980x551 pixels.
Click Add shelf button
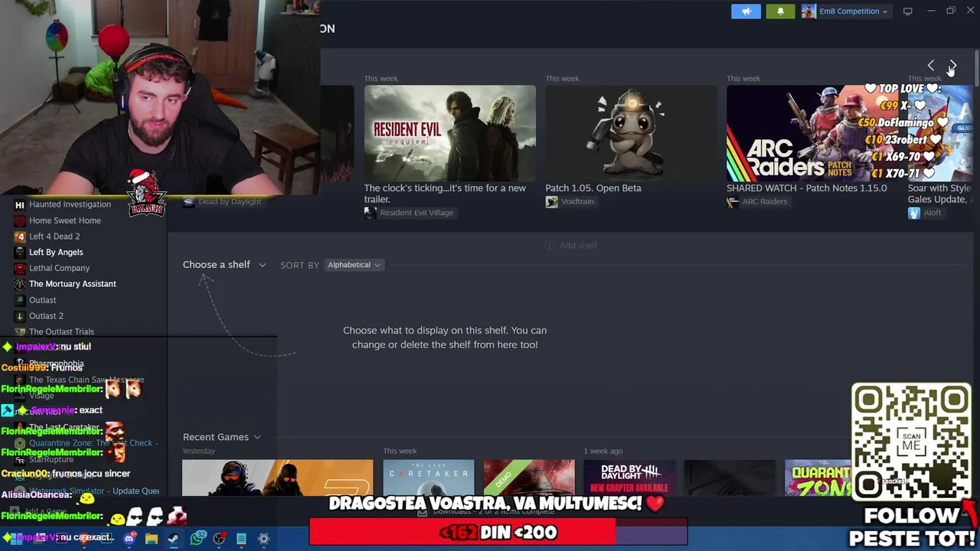tap(570, 246)
